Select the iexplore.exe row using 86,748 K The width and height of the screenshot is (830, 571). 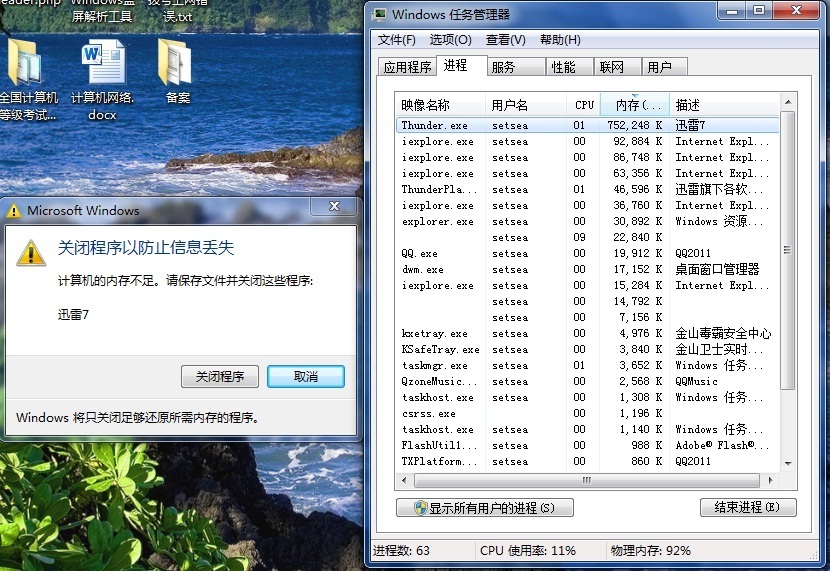(x=587, y=157)
